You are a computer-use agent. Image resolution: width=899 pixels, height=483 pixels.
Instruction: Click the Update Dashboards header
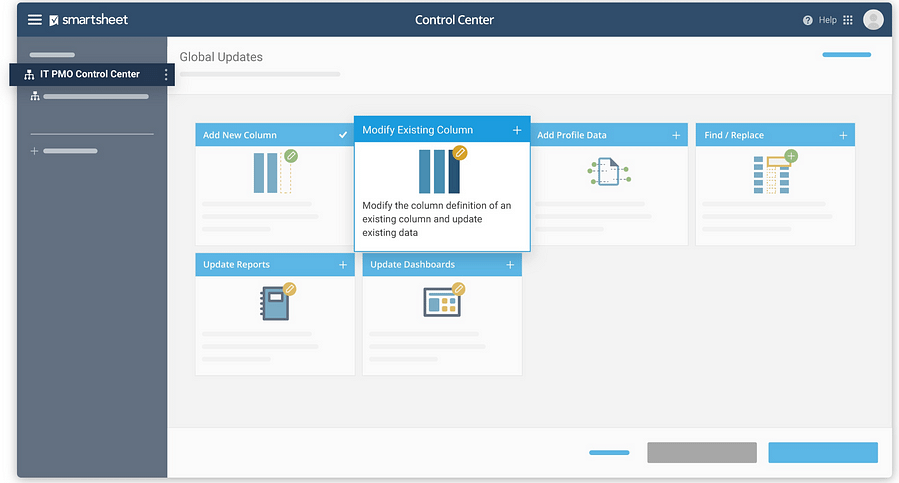(442, 264)
